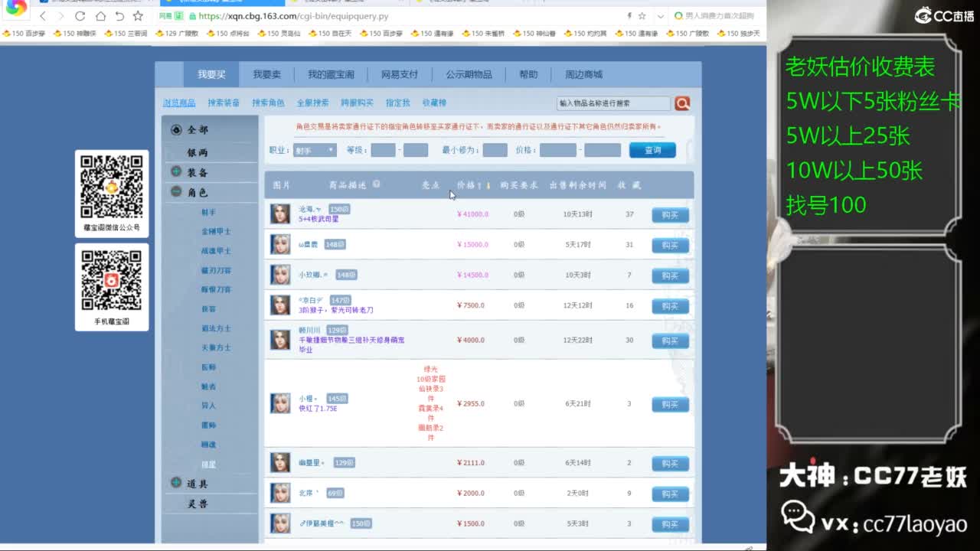The width and height of the screenshot is (980, 551).
Task: Select 医师 in the role class list
Action: (x=208, y=367)
